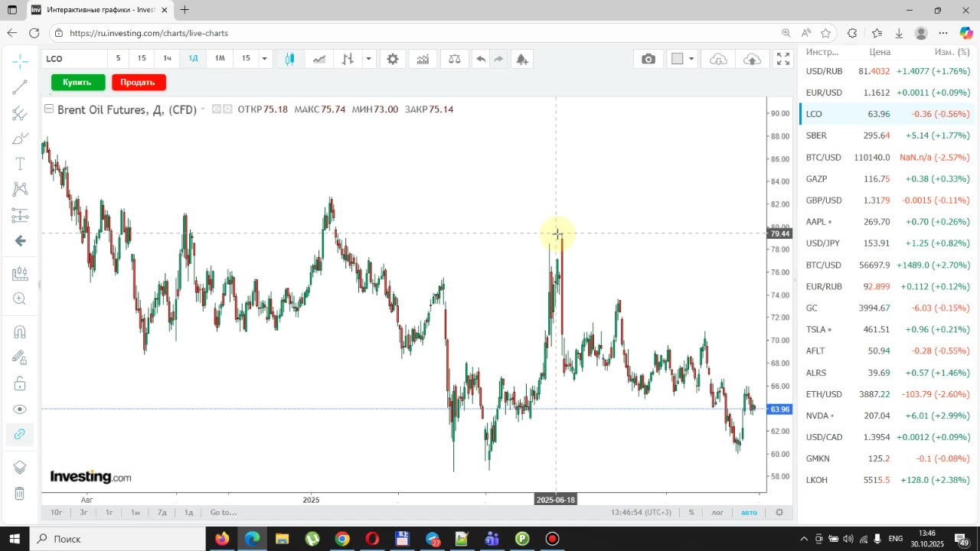Toggle magnet mode
The width and height of the screenshot is (980, 551).
coord(20,332)
